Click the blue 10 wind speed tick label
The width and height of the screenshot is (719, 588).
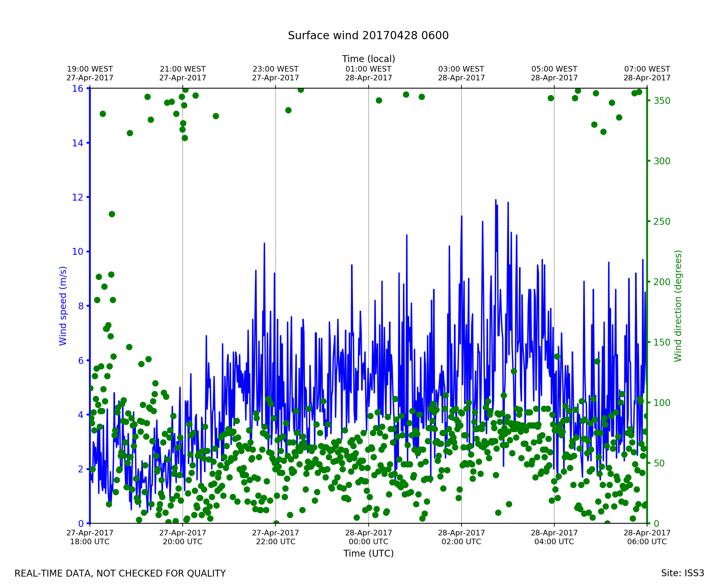77,252
